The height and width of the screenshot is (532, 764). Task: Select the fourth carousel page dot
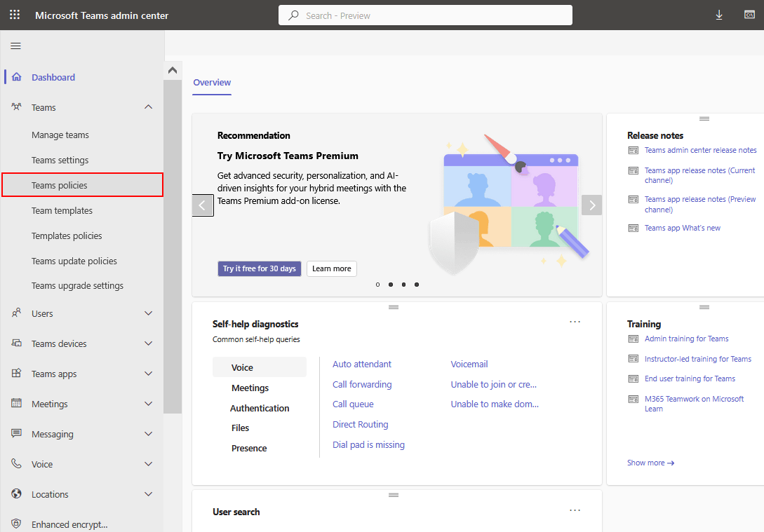tap(417, 285)
